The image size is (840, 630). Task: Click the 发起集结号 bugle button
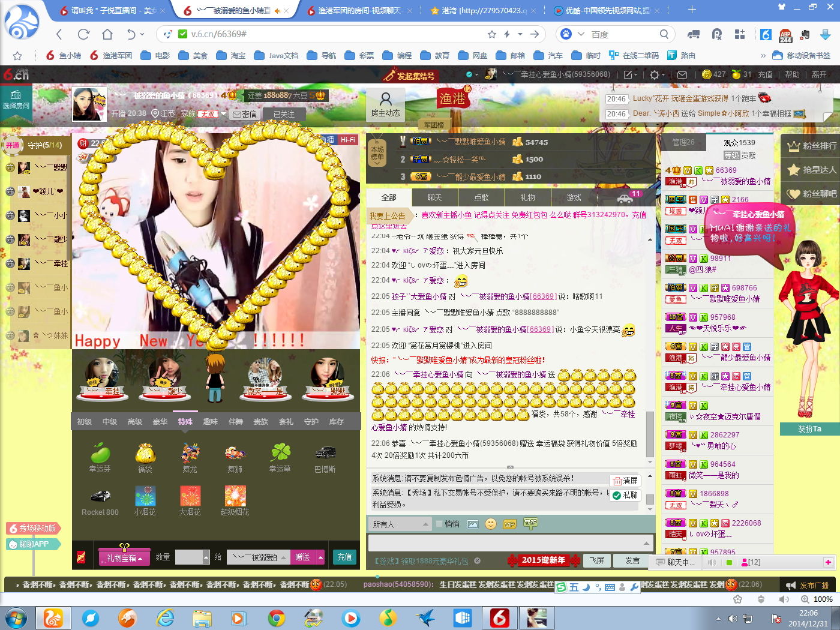click(410, 76)
